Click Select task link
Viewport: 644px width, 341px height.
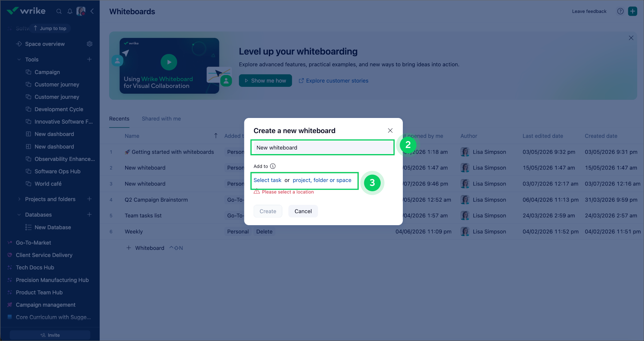[x=268, y=180]
